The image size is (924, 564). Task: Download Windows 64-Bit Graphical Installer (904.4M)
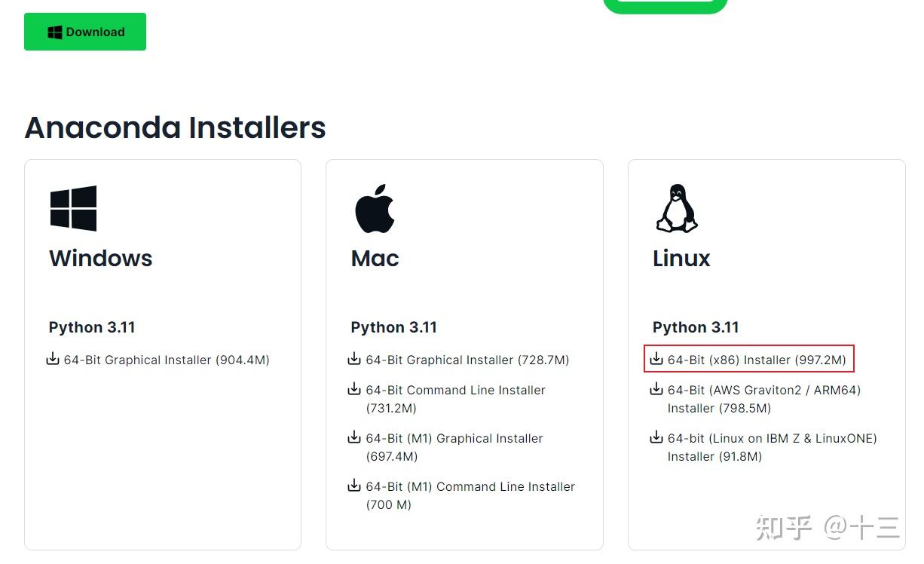coord(167,360)
